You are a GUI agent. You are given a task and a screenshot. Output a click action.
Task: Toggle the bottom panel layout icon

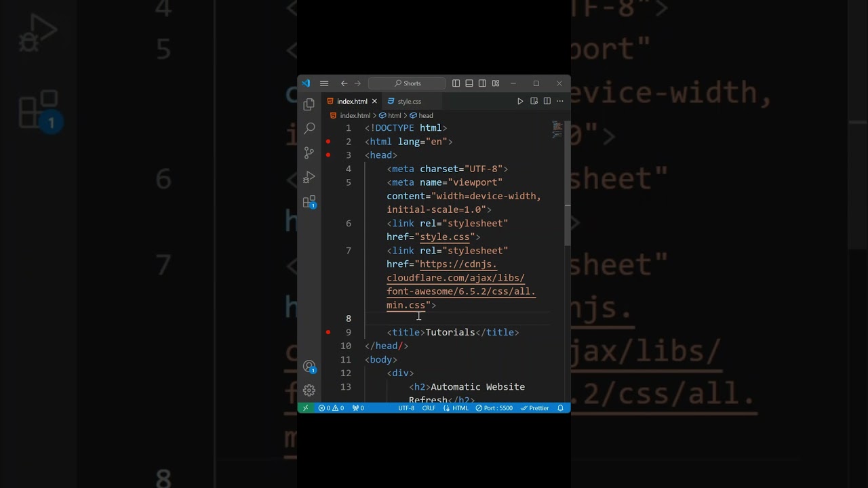coord(469,83)
